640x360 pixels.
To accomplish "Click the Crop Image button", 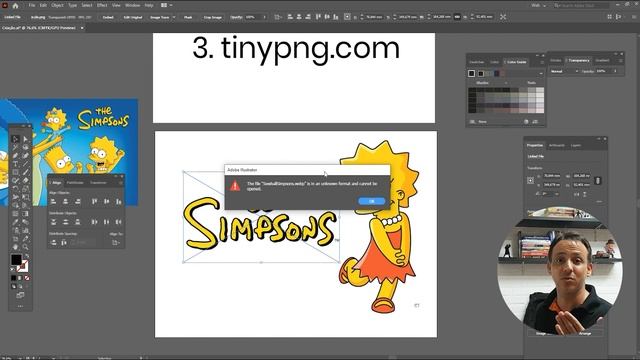I will pos(213,17).
